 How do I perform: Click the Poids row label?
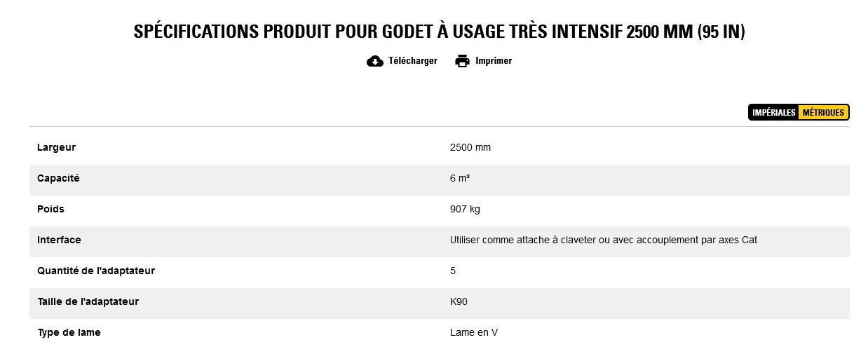pos(50,210)
